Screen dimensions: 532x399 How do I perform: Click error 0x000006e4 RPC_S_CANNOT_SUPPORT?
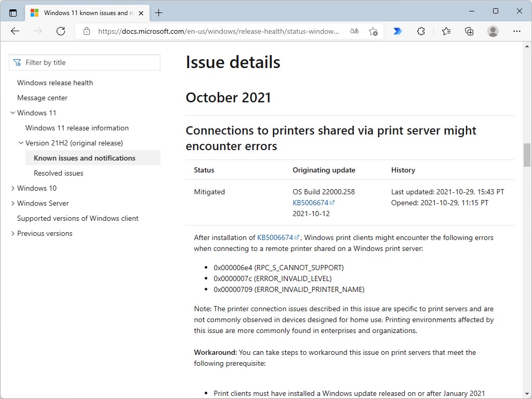pos(278,268)
